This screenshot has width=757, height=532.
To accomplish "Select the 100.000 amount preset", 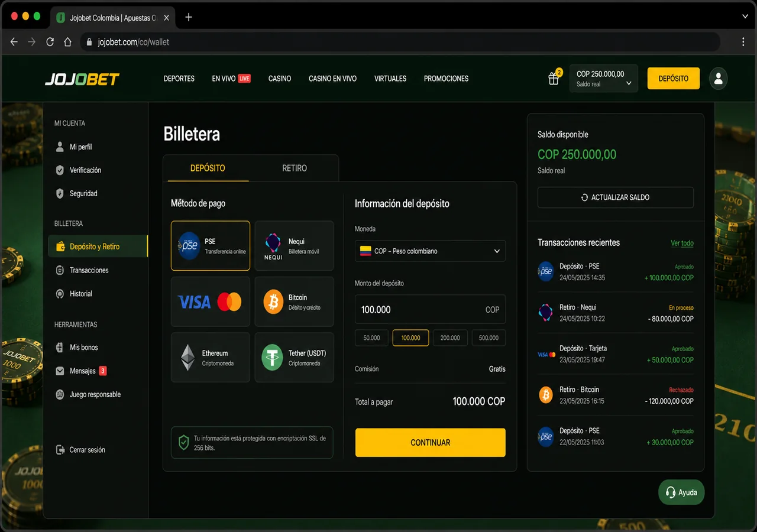I will (411, 338).
